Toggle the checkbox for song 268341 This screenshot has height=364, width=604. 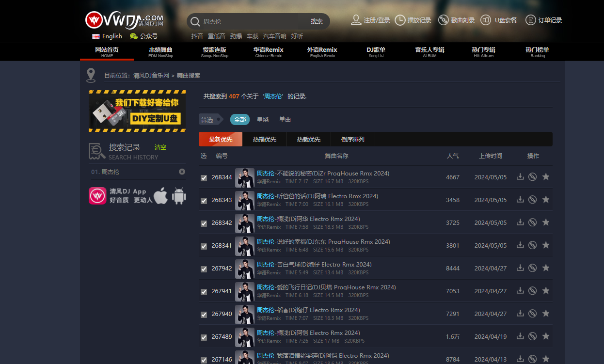[x=204, y=246]
